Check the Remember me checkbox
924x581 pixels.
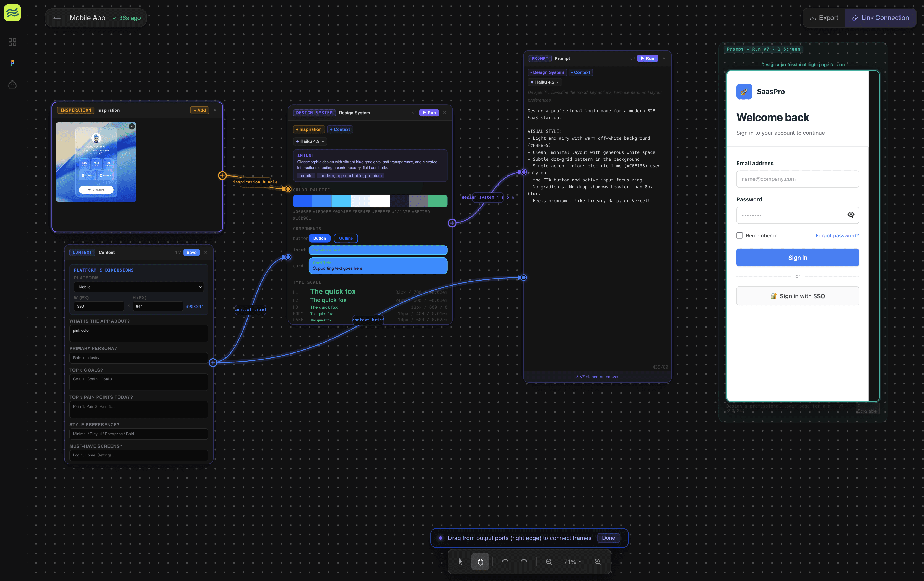(x=739, y=236)
